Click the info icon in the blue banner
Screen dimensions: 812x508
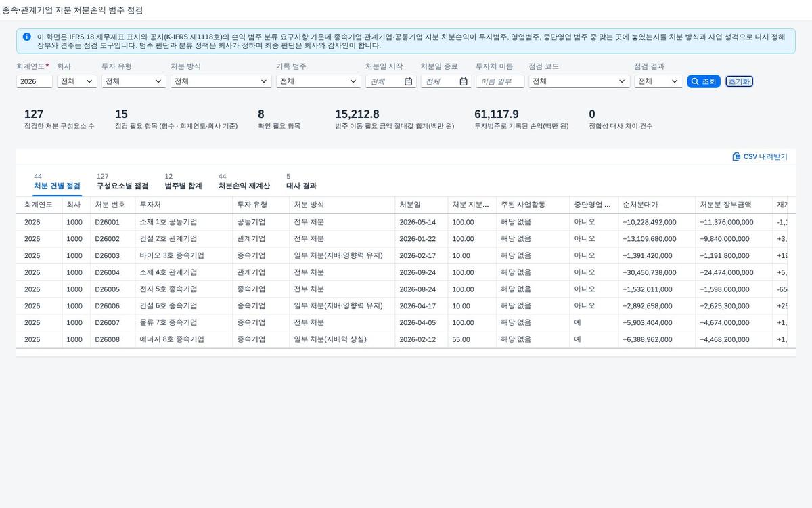pos(26,37)
